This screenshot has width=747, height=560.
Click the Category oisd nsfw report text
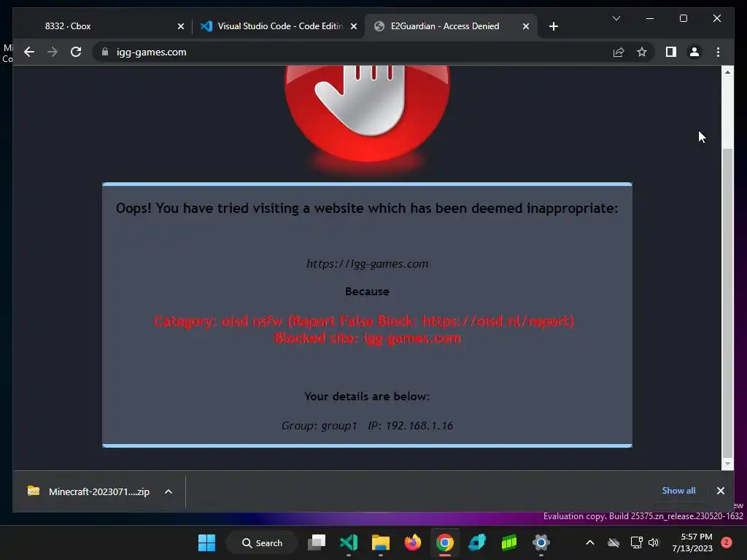point(364,321)
